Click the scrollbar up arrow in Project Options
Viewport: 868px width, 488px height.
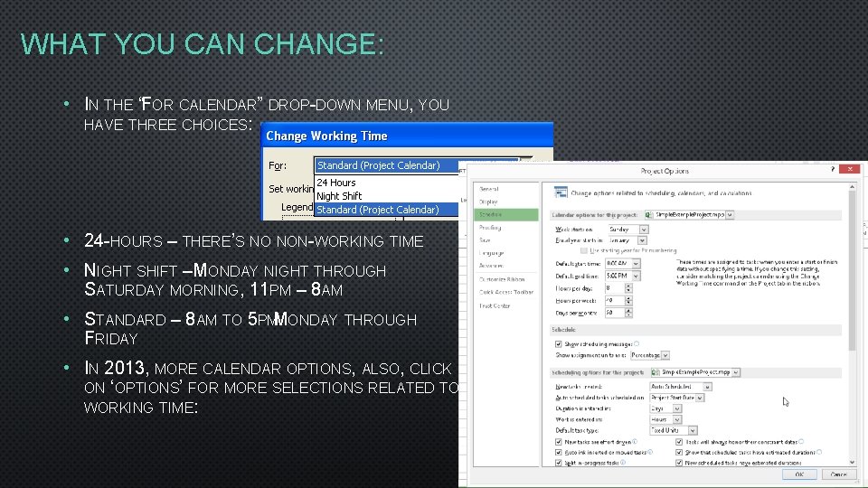coord(852,187)
